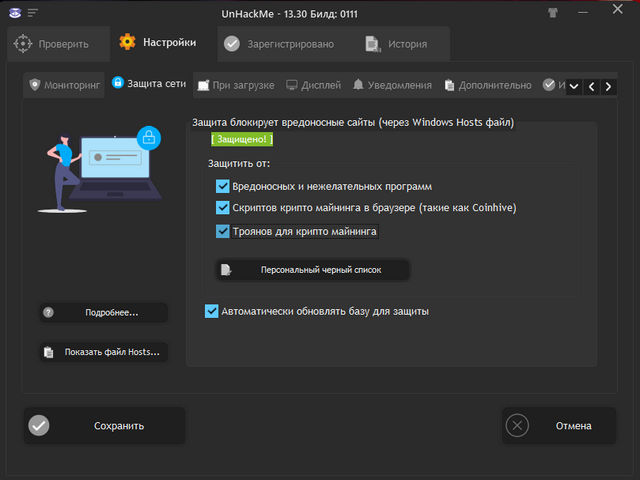Select the Мониторинг settings tab
Image resolution: width=640 pixels, height=480 pixels.
(x=65, y=86)
